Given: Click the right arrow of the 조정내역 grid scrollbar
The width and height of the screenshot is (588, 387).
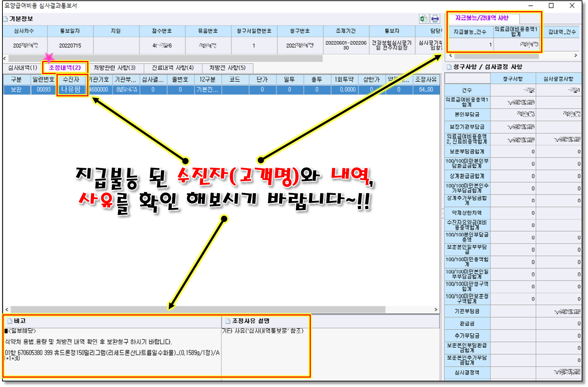Looking at the screenshot, I should [435, 310].
